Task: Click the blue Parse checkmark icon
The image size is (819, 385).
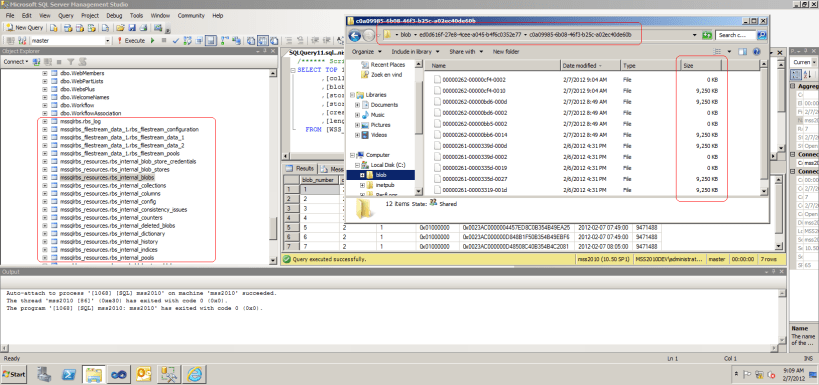Action: point(176,40)
